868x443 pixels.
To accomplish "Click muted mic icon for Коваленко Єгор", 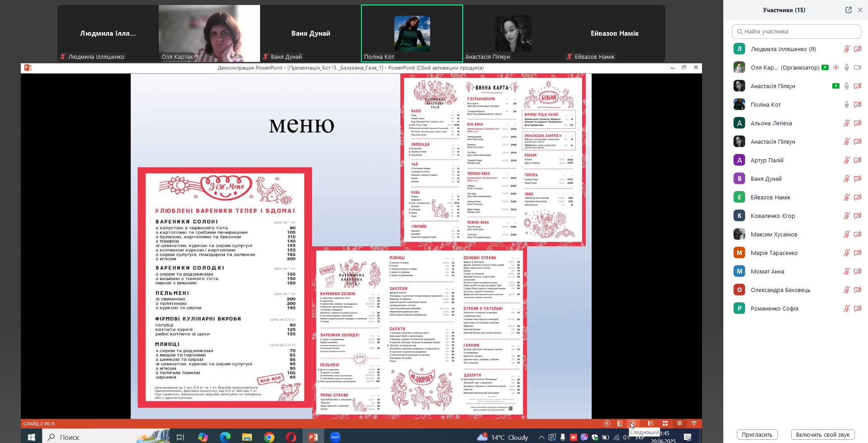I will pos(847,216).
